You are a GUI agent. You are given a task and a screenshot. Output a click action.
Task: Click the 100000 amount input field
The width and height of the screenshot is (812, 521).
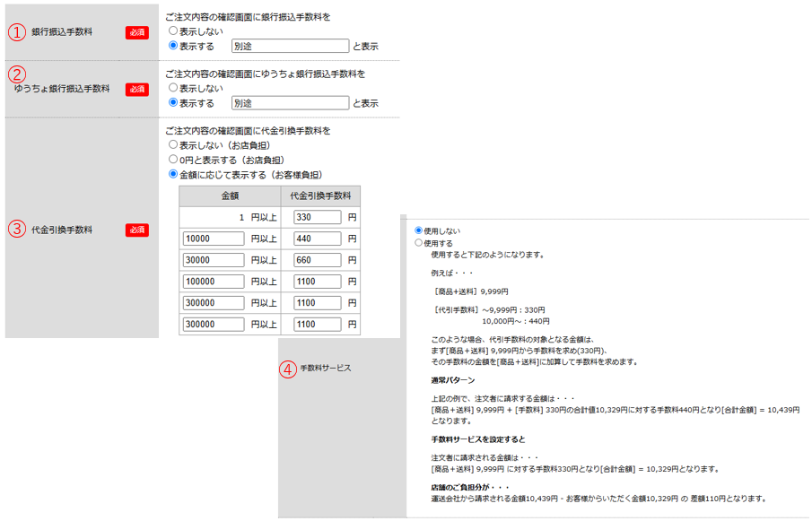click(x=213, y=282)
